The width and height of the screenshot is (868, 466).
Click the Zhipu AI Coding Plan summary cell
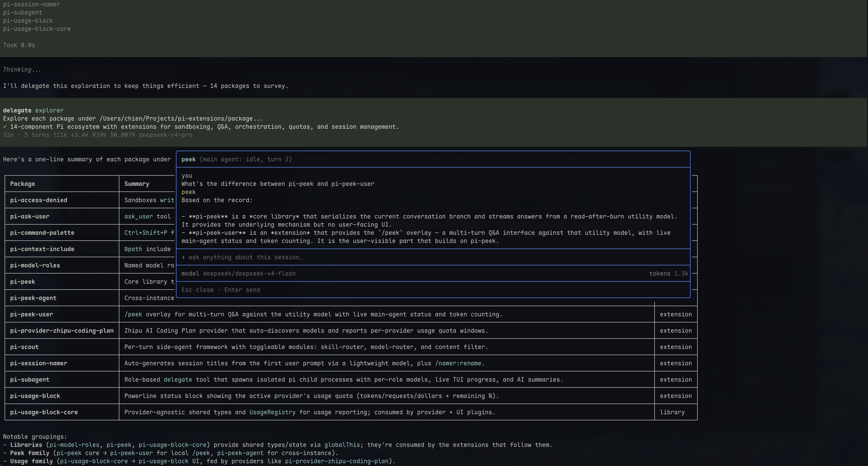coord(387,331)
